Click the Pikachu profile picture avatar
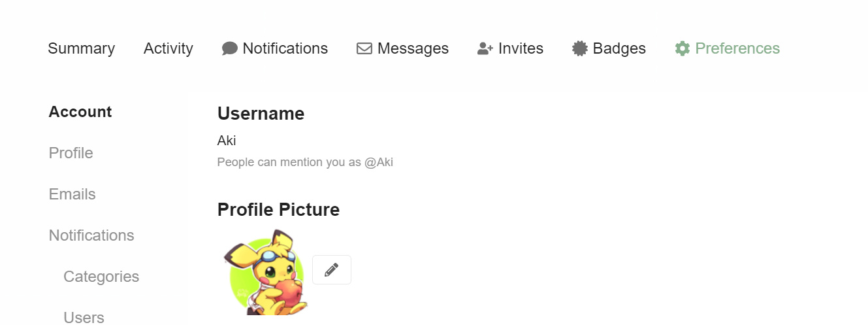This screenshot has width=868, height=325. click(266, 272)
